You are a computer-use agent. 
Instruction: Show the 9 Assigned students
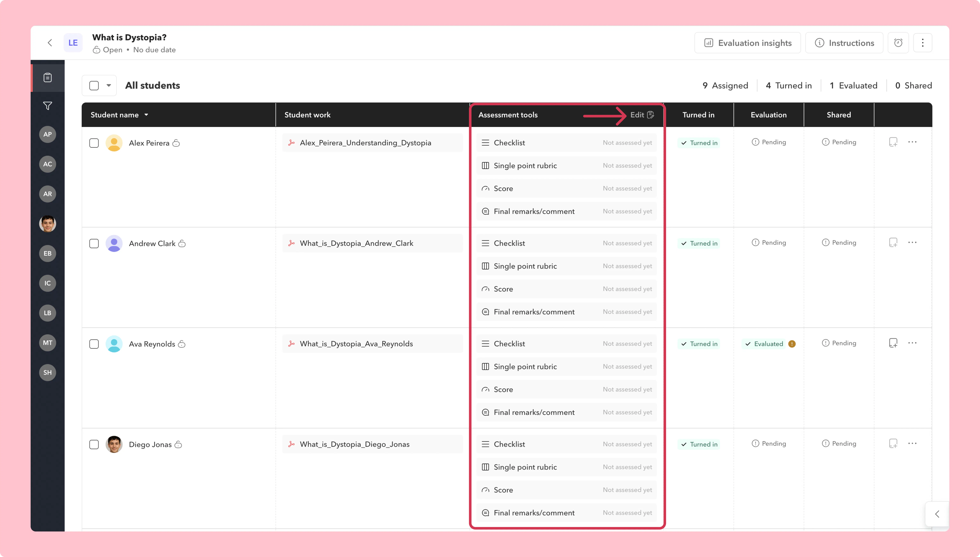725,86
